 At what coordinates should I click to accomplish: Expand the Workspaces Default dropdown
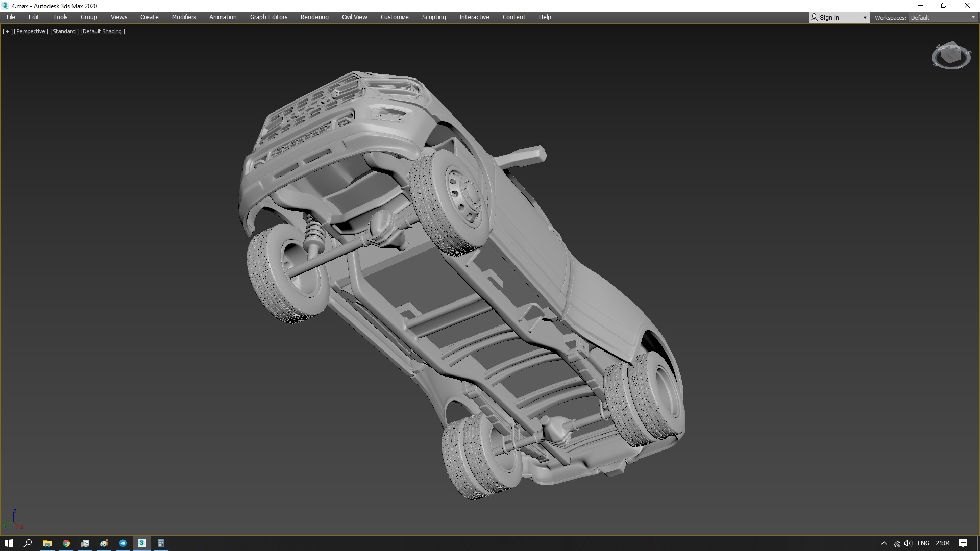pos(942,17)
